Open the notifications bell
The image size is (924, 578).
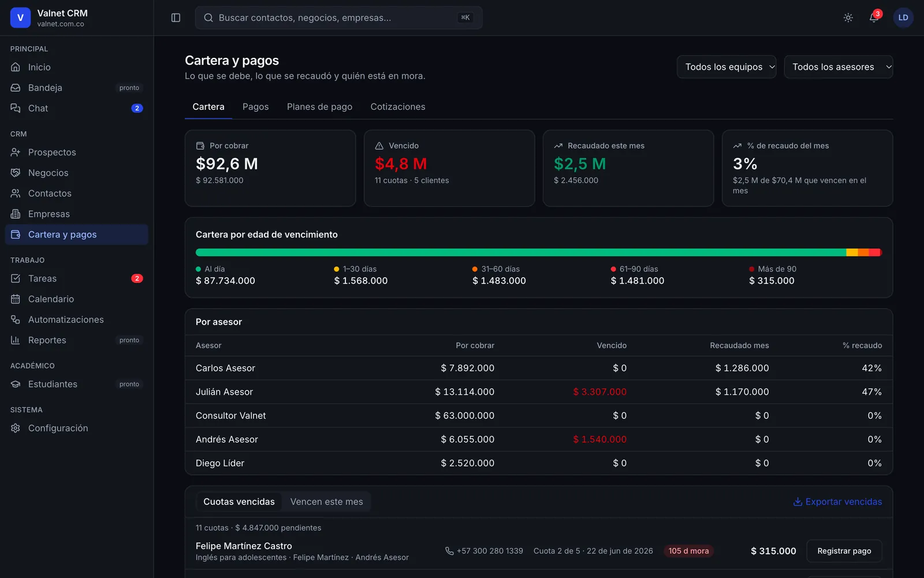coord(874,18)
